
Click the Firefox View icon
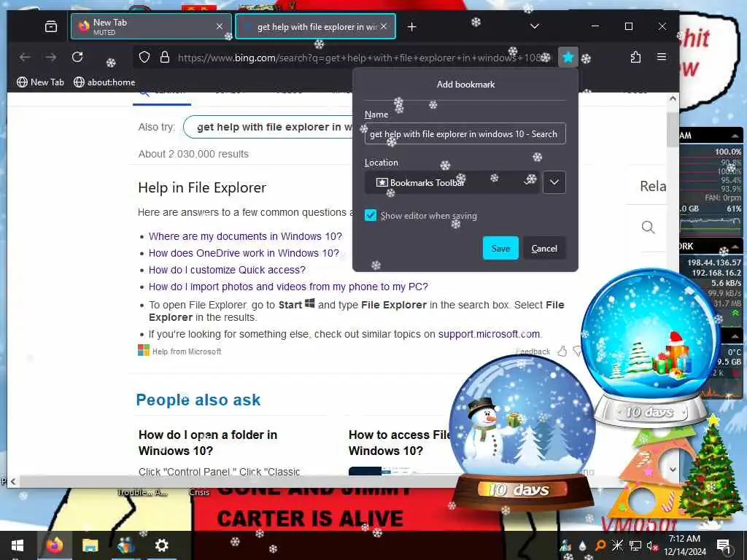[x=51, y=27]
